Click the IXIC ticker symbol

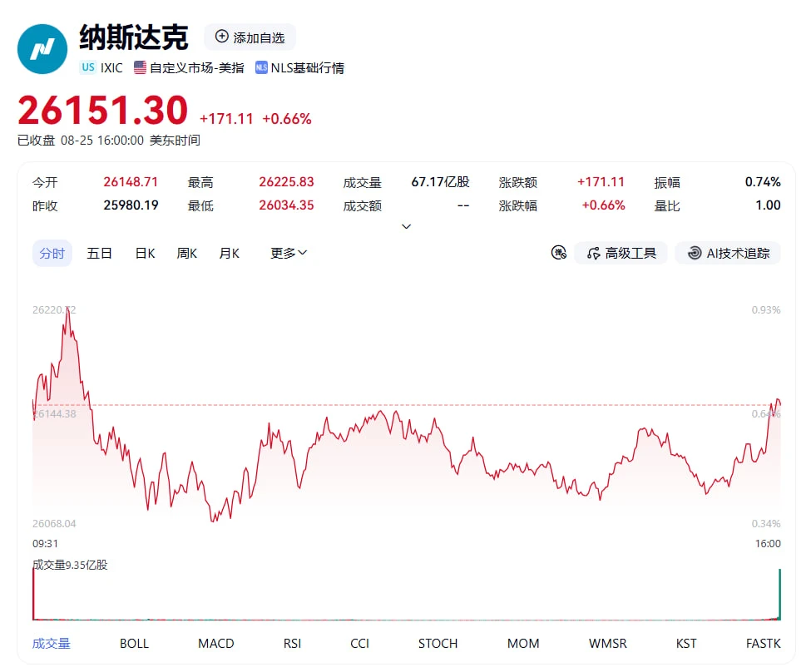[x=111, y=68]
